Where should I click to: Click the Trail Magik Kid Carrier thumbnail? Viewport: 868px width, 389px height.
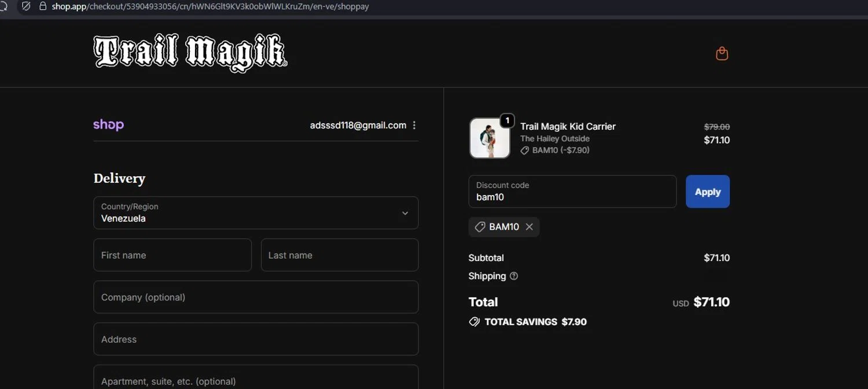tap(490, 138)
